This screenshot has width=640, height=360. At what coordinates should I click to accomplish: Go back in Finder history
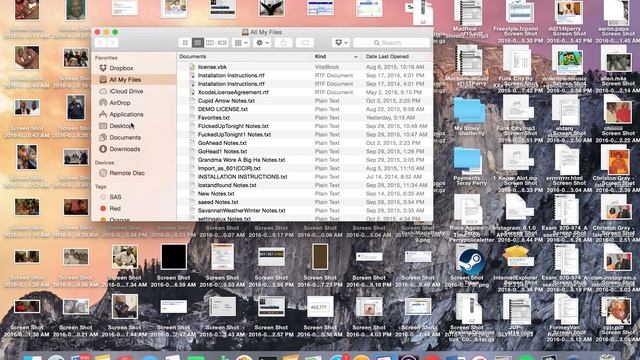tap(101, 42)
